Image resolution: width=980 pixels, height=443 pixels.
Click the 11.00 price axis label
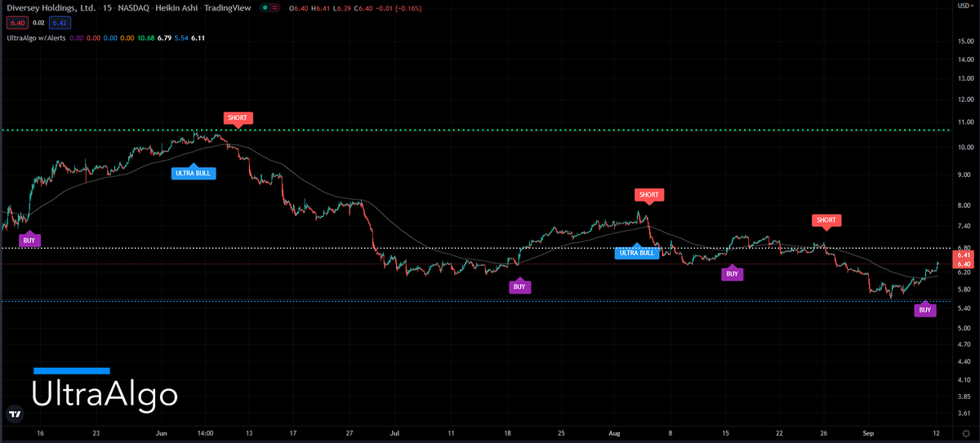pos(965,121)
